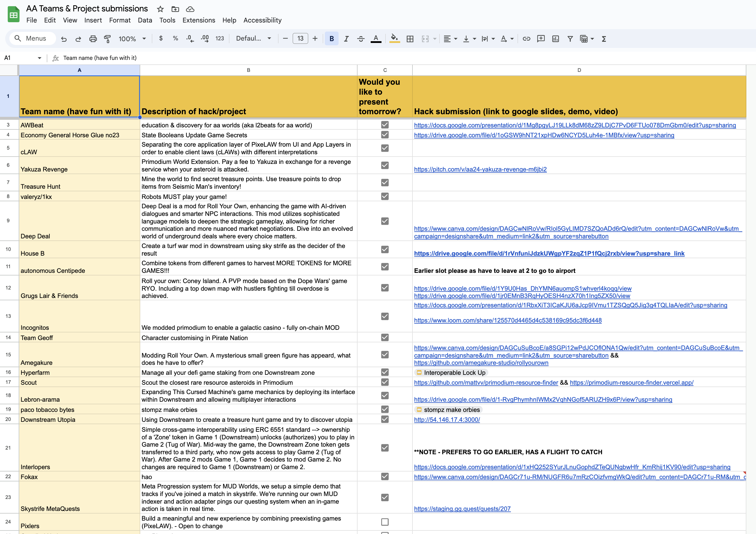Viewport: 756px width, 534px height.
Task: Select column C header
Action: click(385, 70)
